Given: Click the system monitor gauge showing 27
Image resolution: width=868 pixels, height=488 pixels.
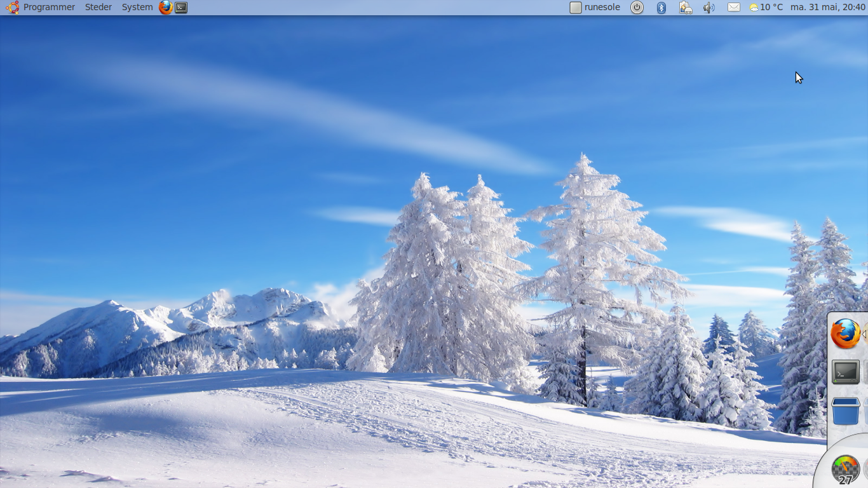Looking at the screenshot, I should (x=845, y=470).
